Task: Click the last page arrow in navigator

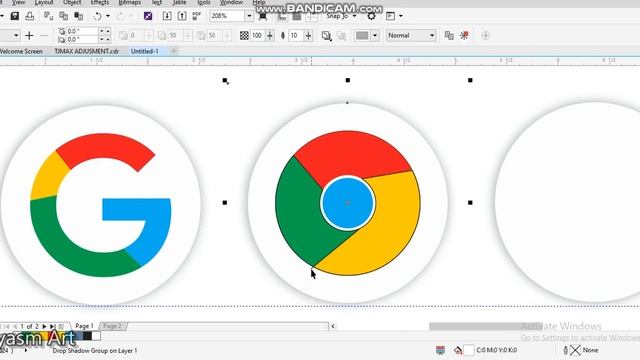Action: tap(52, 326)
